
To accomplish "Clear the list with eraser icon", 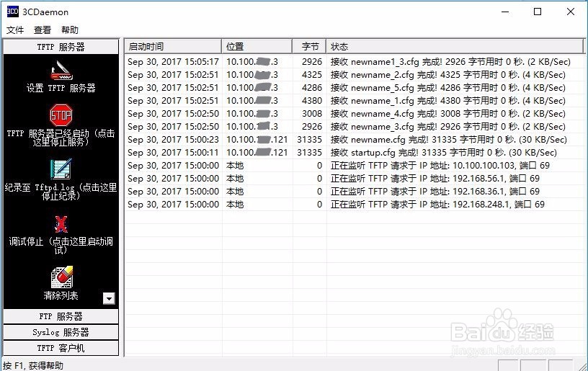I will point(61,277).
